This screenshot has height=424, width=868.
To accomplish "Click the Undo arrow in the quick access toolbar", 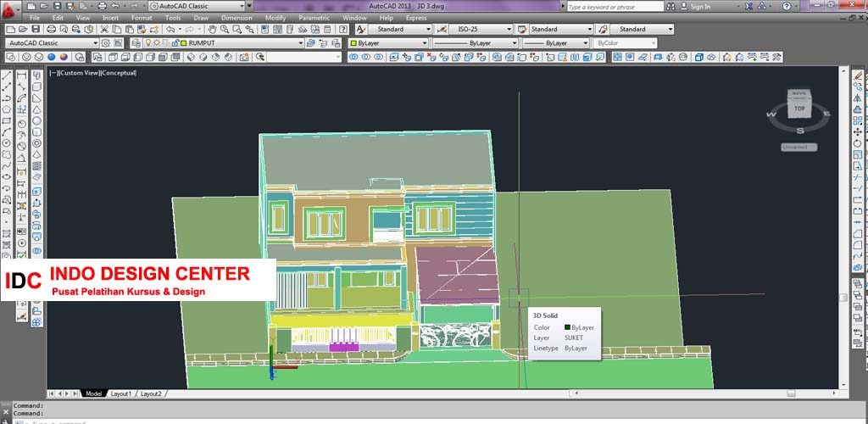I will coord(115,6).
